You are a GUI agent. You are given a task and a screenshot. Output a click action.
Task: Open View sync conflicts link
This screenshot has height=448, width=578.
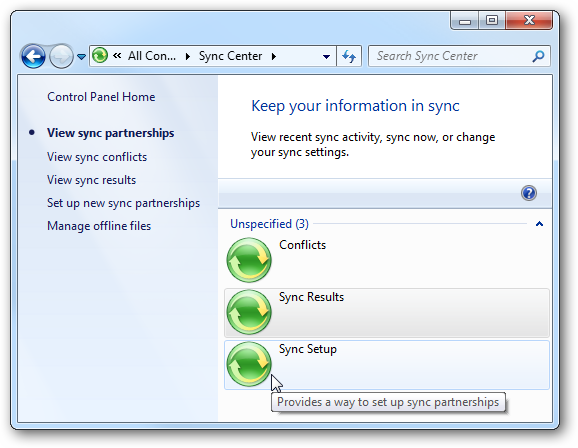coord(97,157)
